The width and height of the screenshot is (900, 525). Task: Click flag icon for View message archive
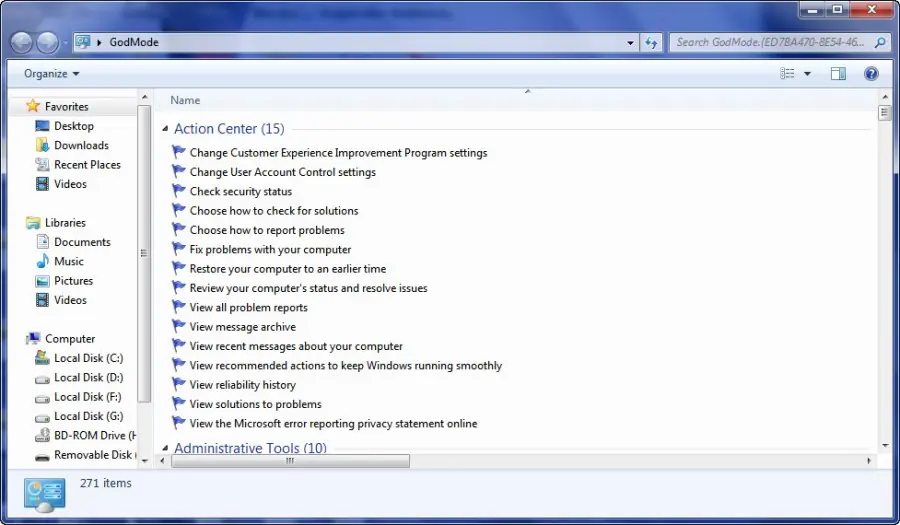179,326
